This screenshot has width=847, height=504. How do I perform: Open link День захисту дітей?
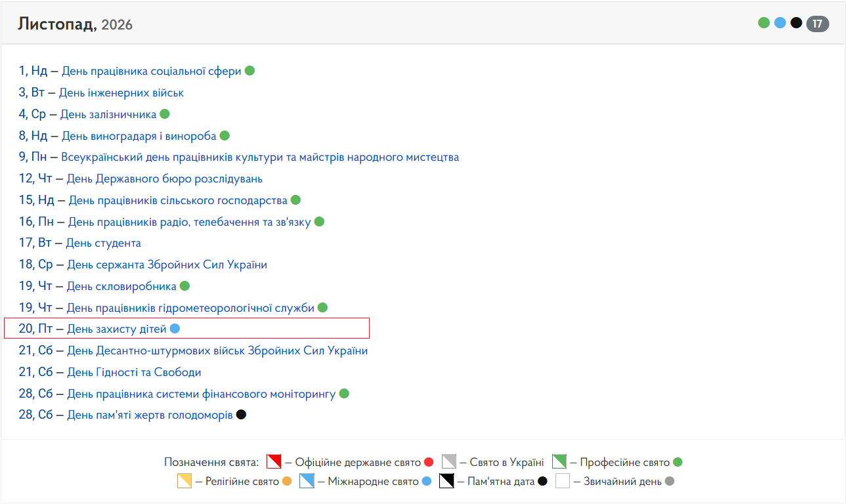pos(117,329)
